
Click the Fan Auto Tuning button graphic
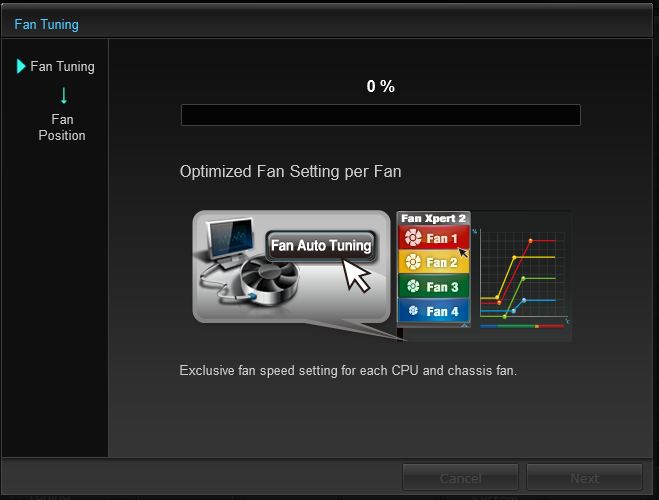pos(321,245)
